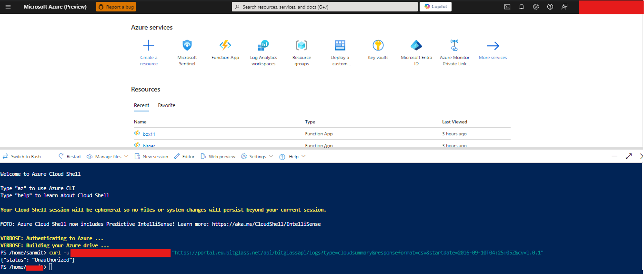The height and width of the screenshot is (274, 644).
Task: Open Web preview in Cloud Shell
Action: click(218, 156)
